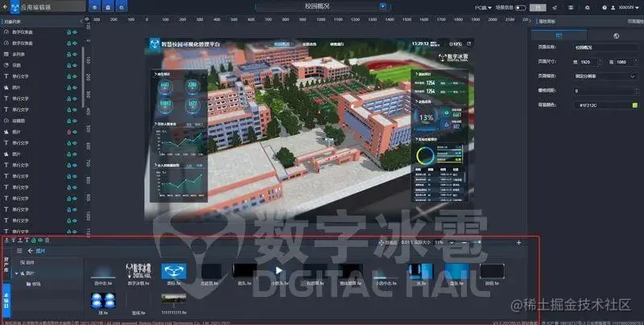Screen dimensions: 644x325
Task: Click the middle blue save button in top toolbar
Action: (108, 7)
